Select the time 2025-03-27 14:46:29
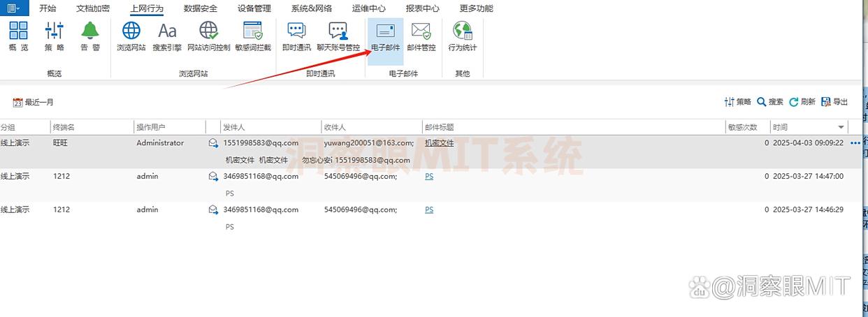 [808, 210]
